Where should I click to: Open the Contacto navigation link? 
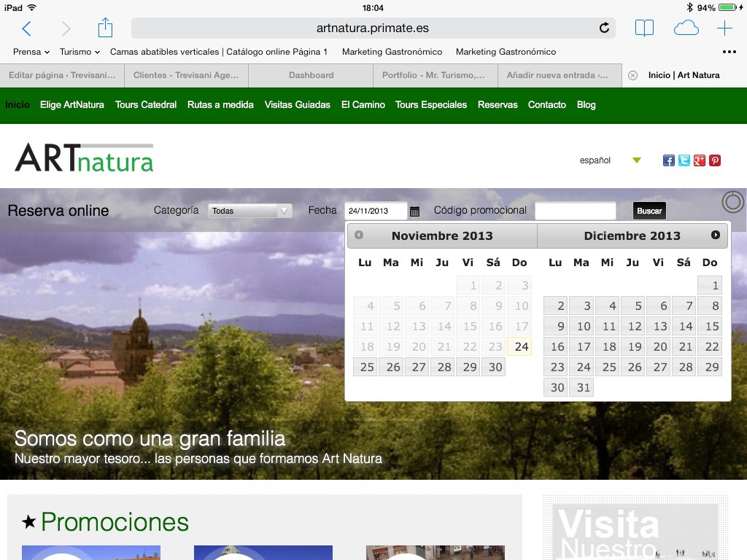(547, 105)
